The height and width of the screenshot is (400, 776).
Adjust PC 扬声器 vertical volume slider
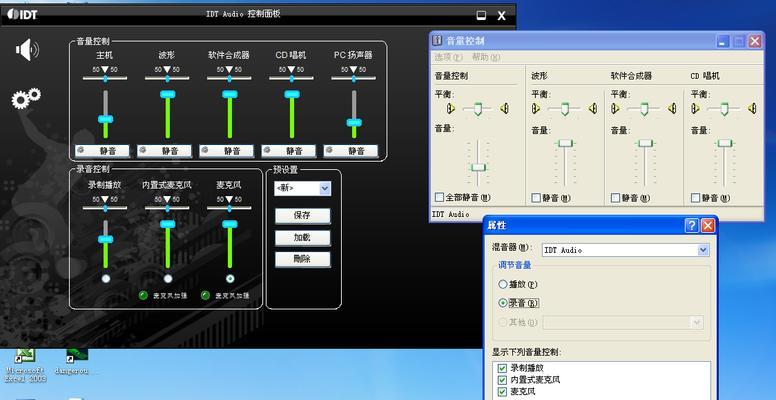pos(354,122)
